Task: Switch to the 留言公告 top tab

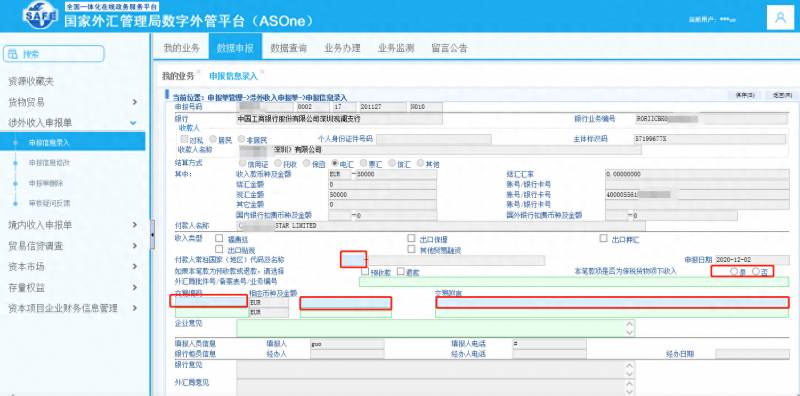Action: (449, 48)
